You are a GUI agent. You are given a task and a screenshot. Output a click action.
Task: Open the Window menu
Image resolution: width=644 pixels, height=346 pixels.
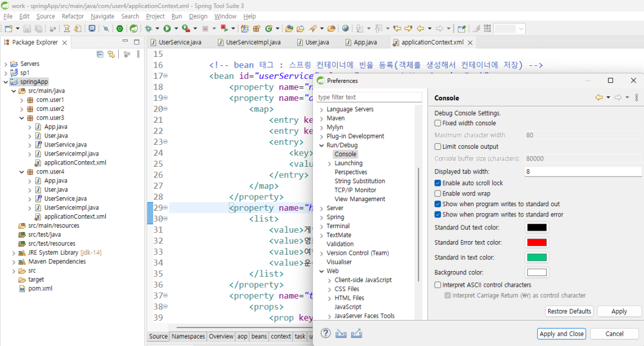click(x=225, y=16)
